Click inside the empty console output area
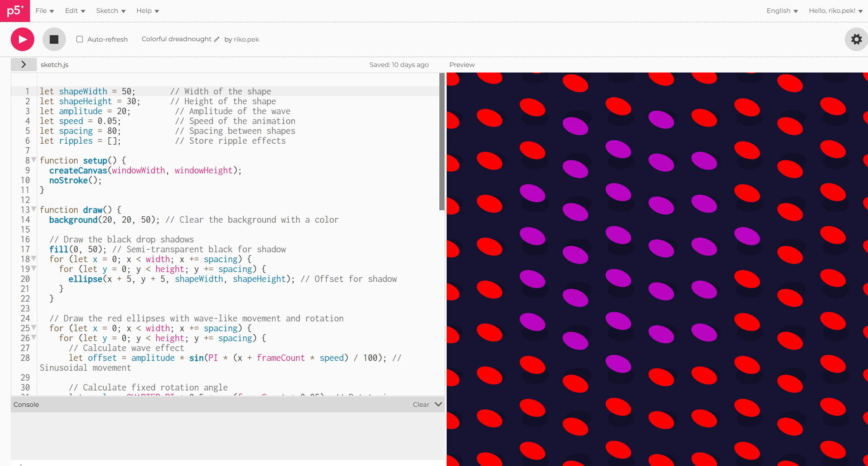868x466 pixels. tap(227, 436)
